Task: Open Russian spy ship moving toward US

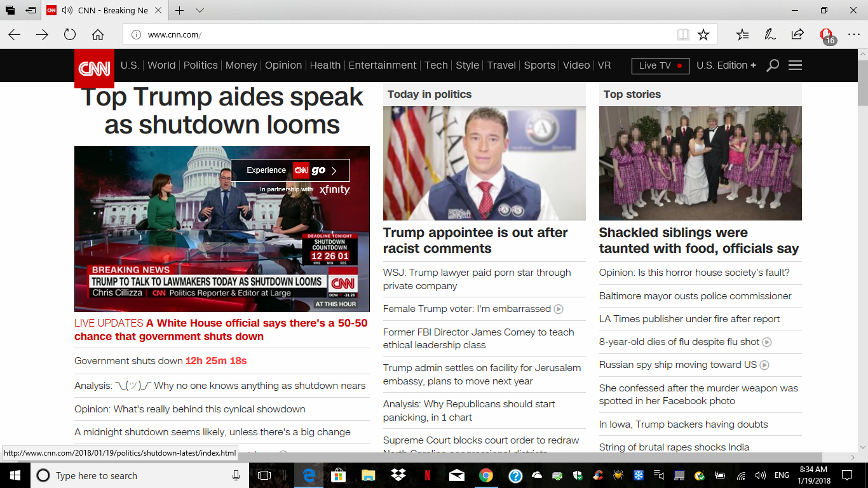Action: coord(684,365)
